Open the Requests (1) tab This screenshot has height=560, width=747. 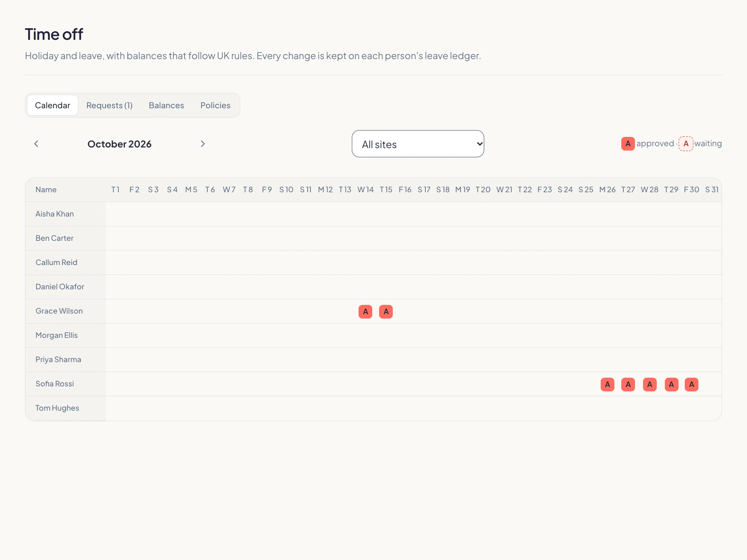pyautogui.click(x=110, y=105)
